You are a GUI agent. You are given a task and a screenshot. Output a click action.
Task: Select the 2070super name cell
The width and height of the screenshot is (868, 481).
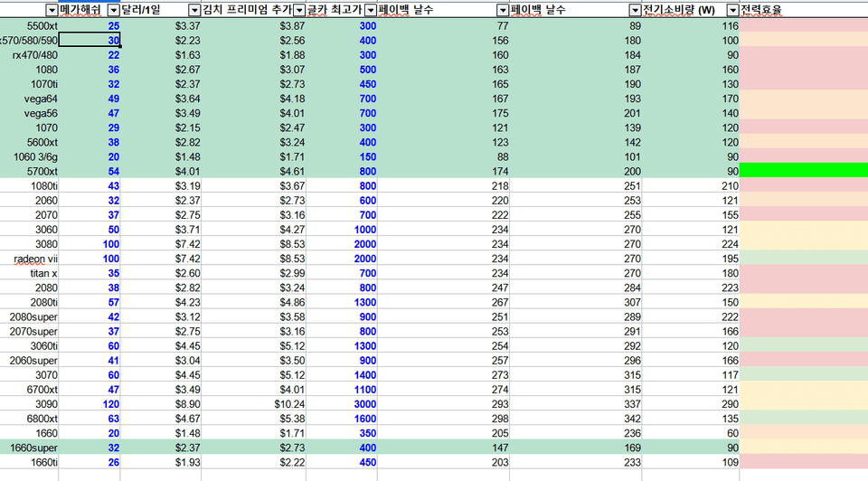click(x=29, y=331)
